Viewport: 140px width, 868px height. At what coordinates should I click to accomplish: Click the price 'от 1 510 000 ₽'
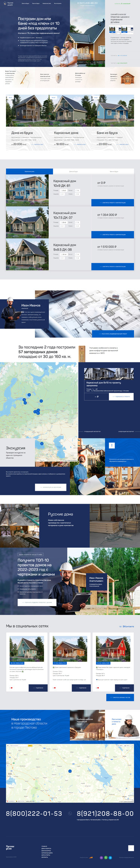click(107, 247)
